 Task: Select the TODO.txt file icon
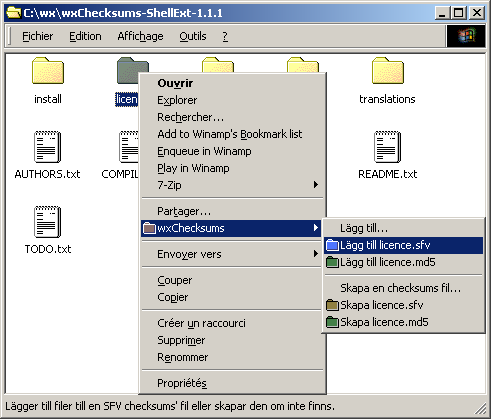tap(47, 222)
